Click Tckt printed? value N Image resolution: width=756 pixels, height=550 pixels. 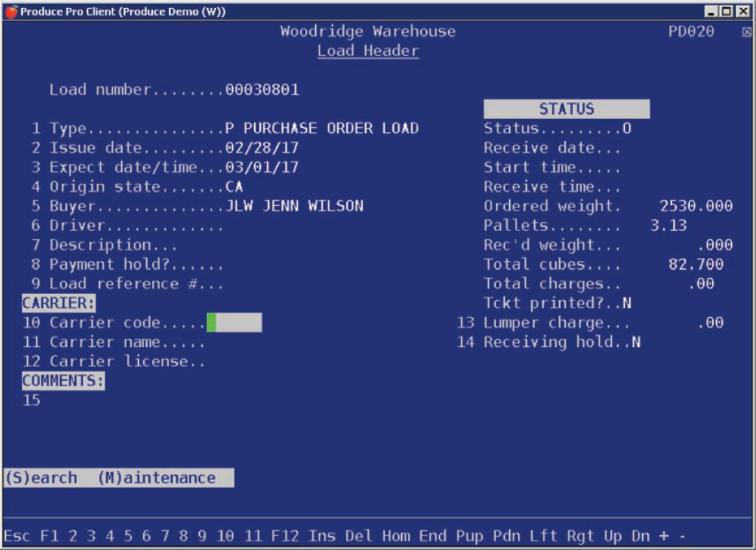[x=626, y=303]
